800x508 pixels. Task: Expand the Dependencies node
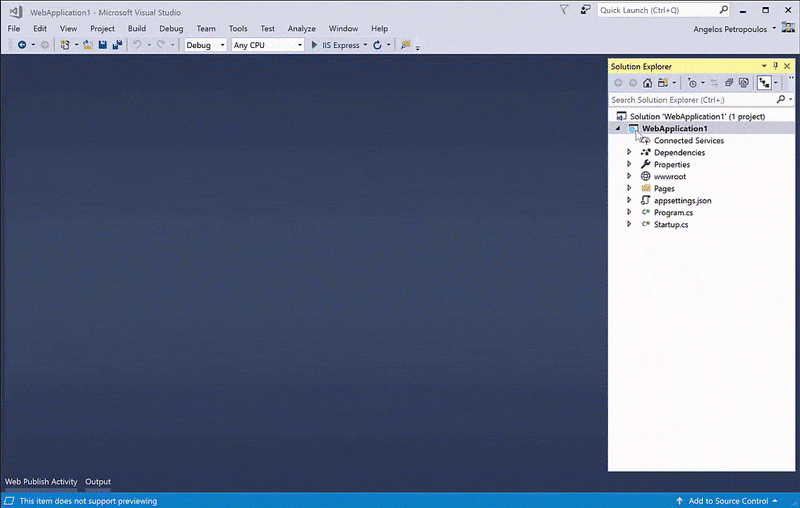point(629,153)
